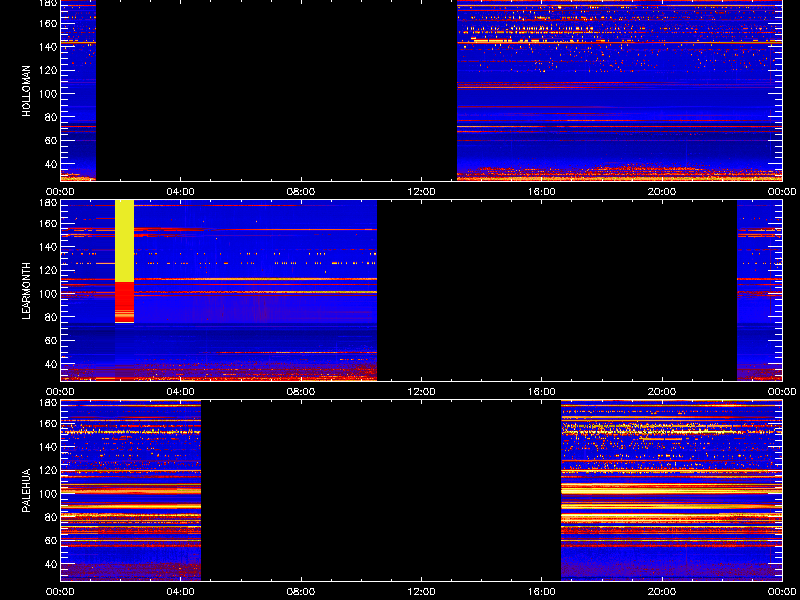Click the PALEHUA station axis label
Viewport: 800px width, 600px height.
click(26, 490)
